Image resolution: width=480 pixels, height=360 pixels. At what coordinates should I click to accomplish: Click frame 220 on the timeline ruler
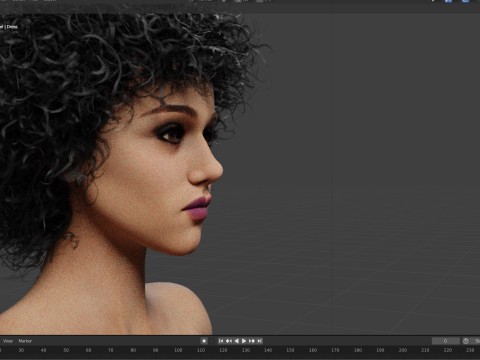(448, 350)
